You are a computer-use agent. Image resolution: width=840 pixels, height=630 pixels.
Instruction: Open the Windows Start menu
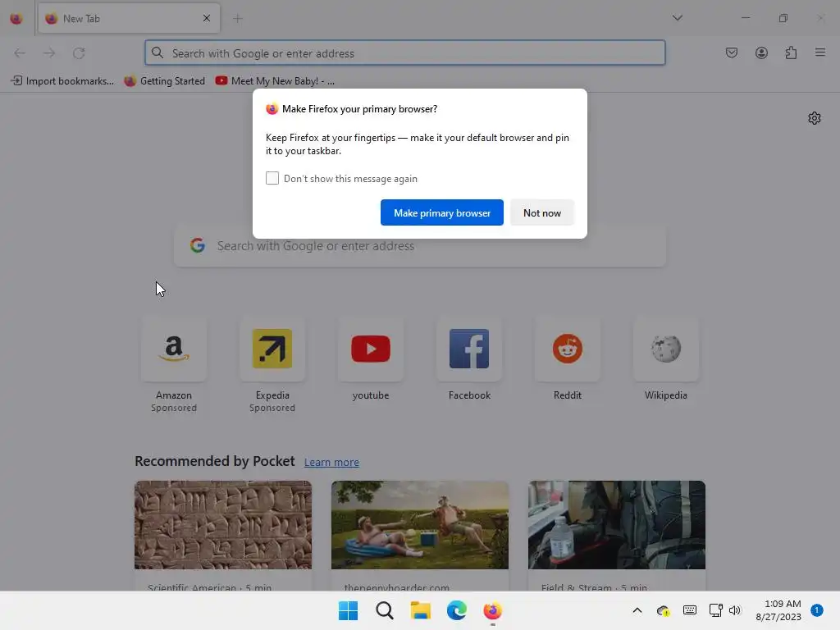(348, 610)
